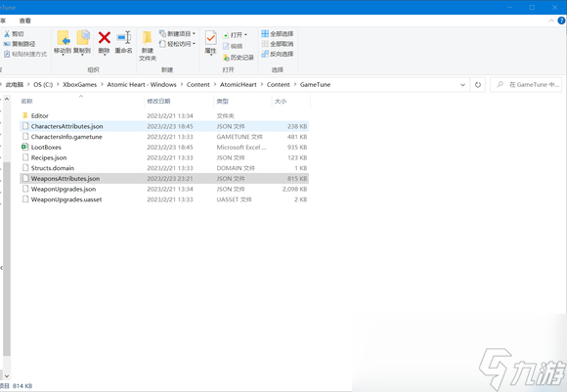Expand the address bar history dropdown
The width and height of the screenshot is (567, 392).
coord(462,85)
